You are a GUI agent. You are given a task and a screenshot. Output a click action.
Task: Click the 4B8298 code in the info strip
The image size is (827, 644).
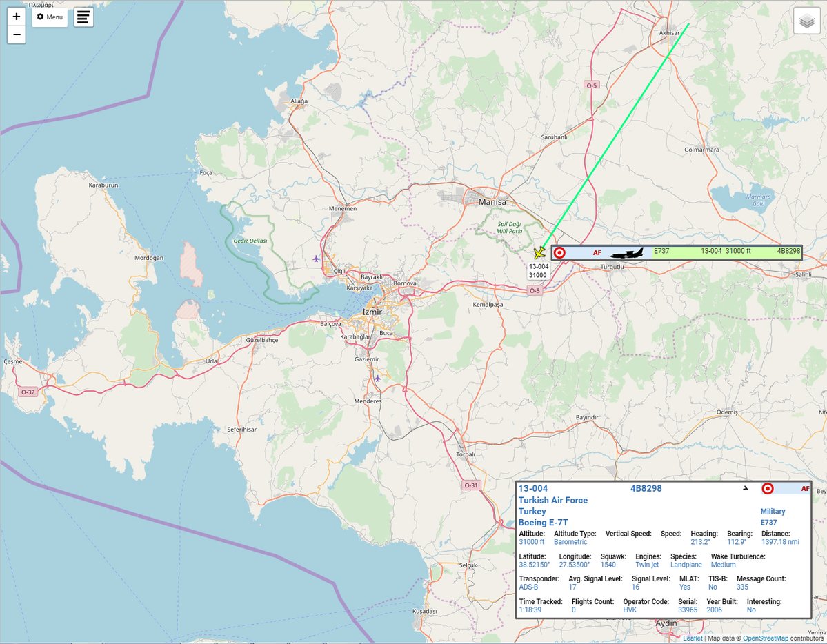[x=788, y=252]
